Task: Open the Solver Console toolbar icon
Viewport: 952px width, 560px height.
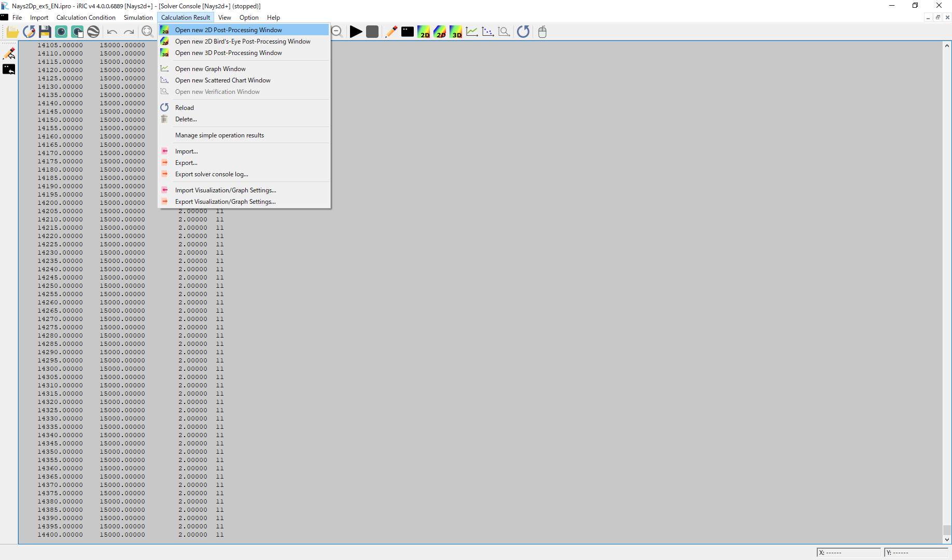Action: [408, 32]
